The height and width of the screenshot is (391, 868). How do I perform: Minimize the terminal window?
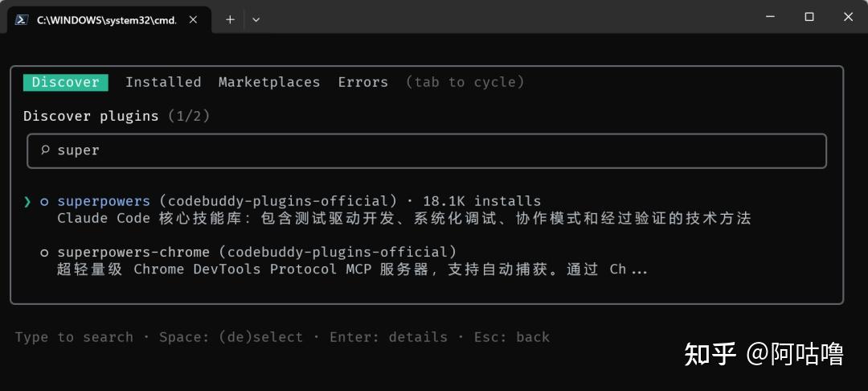pos(771,17)
